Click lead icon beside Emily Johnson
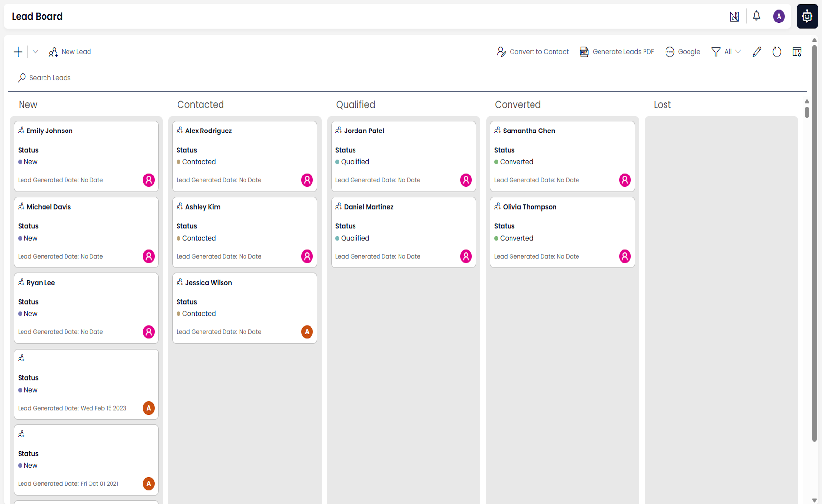The width and height of the screenshot is (822, 504). [x=21, y=130]
